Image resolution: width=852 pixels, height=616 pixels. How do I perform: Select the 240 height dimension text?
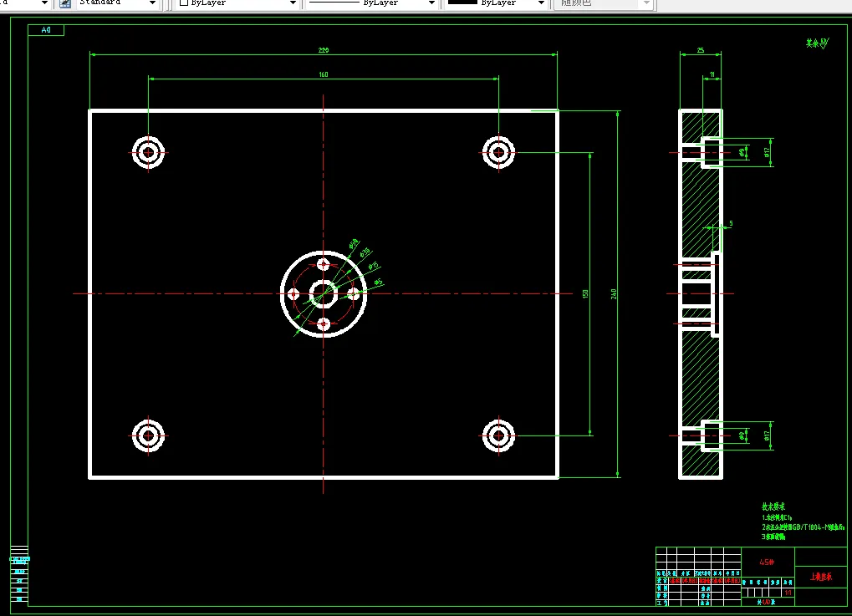614,294
